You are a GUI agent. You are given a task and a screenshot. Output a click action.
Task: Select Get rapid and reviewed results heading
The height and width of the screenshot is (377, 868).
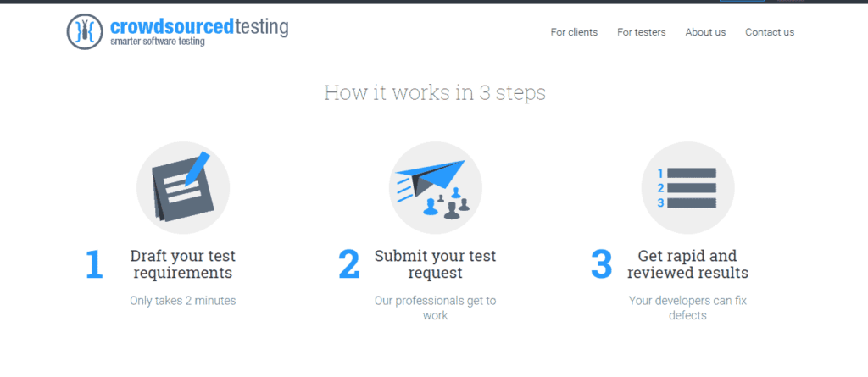[687, 264]
